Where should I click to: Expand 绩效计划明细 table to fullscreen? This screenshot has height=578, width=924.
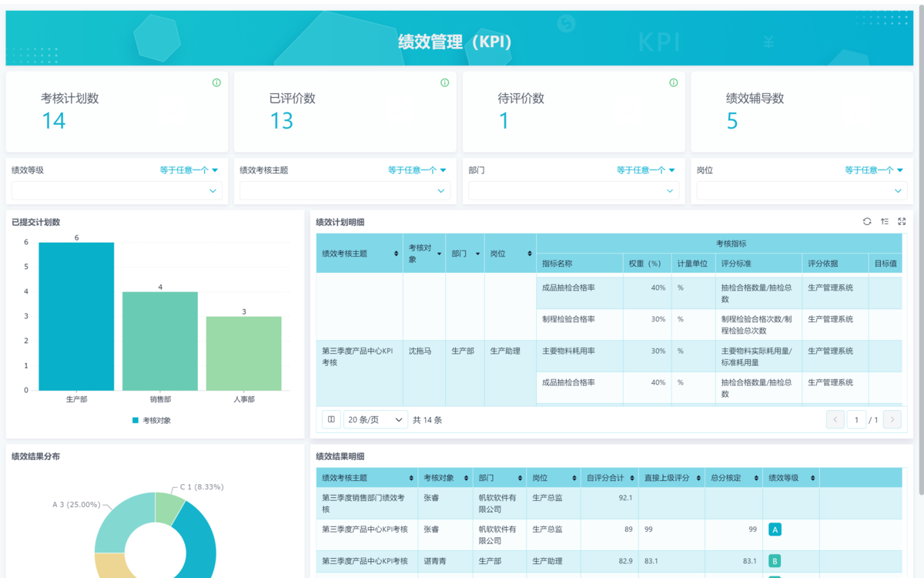pyautogui.click(x=902, y=222)
